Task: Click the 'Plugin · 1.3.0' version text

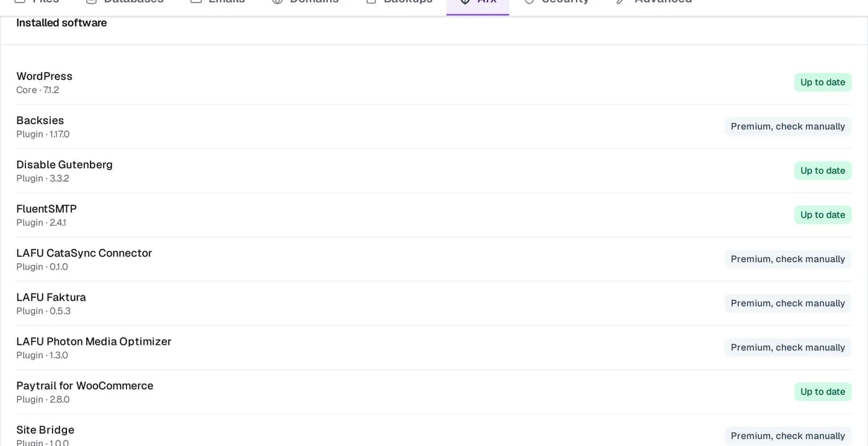Action: point(42,355)
